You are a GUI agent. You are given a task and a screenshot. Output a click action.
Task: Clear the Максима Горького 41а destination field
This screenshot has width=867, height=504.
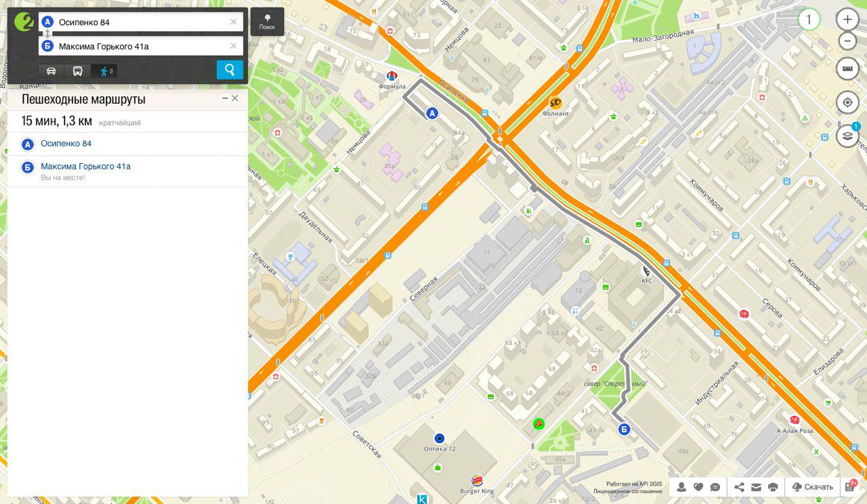(234, 46)
